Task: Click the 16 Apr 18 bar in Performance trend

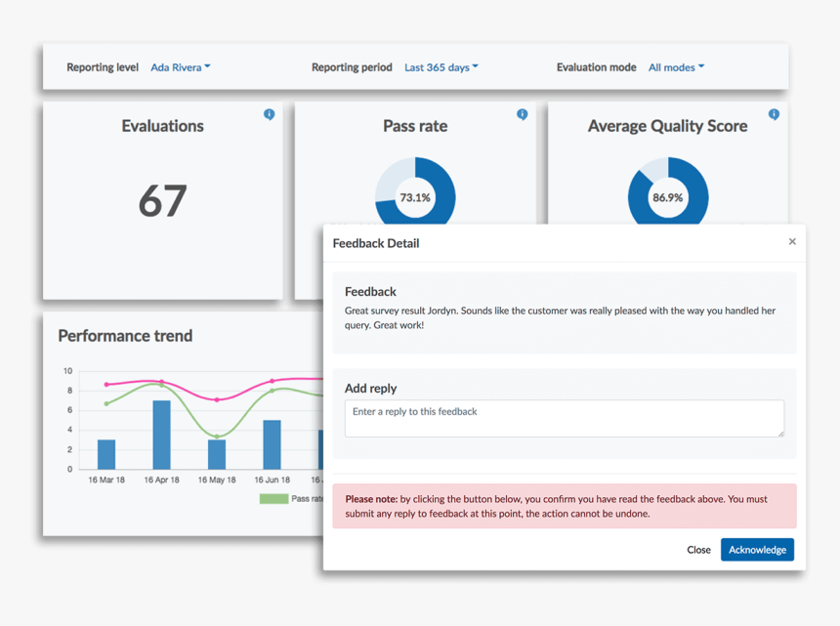Action: 162,435
